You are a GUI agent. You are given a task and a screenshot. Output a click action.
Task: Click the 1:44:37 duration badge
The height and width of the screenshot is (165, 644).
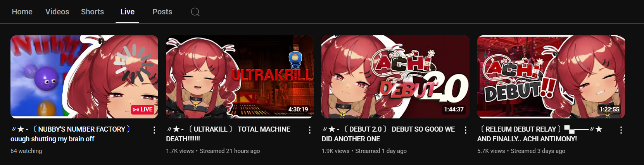pyautogui.click(x=454, y=109)
